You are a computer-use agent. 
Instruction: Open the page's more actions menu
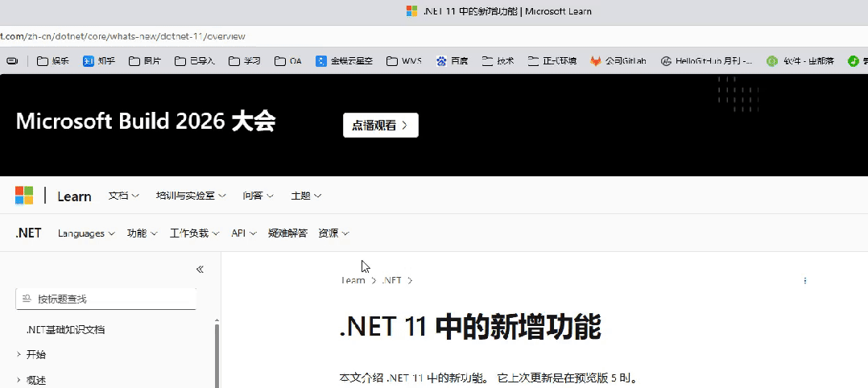(x=805, y=281)
